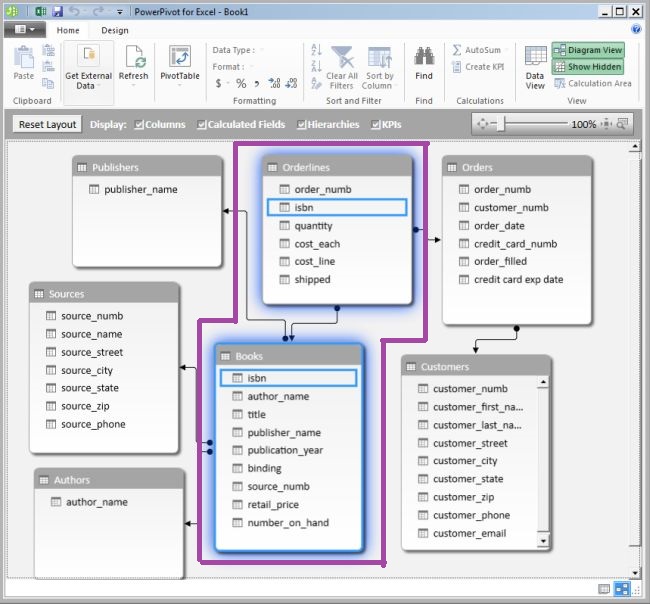Open PowerPivot help question mark

click(636, 29)
